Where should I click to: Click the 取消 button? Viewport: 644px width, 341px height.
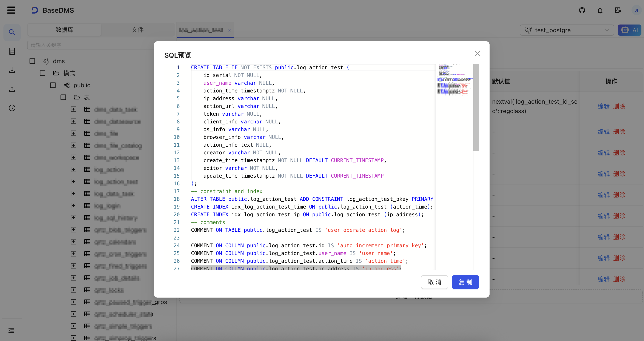coord(434,282)
